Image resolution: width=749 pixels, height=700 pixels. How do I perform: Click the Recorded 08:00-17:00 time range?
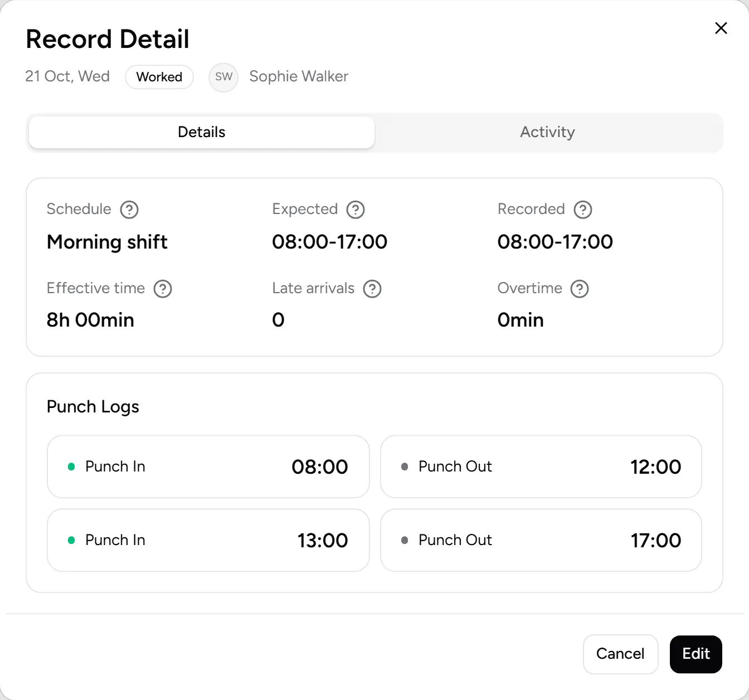point(555,242)
